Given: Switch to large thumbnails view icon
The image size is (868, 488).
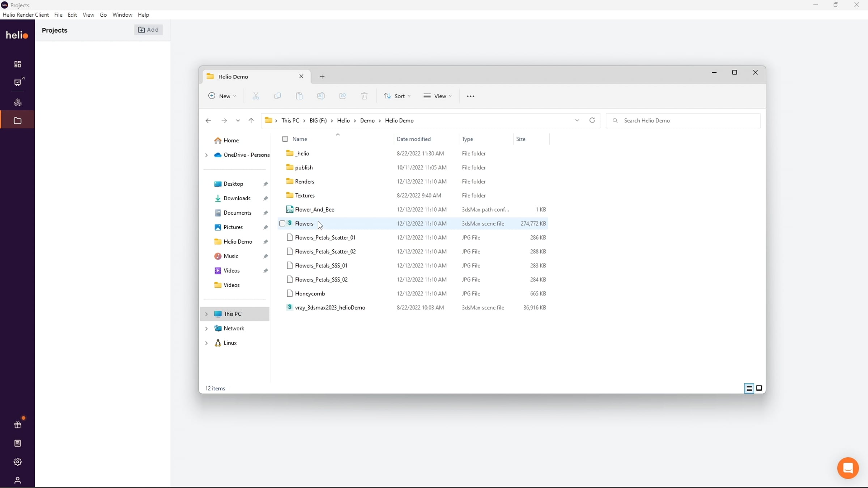Looking at the screenshot, I should click(759, 388).
